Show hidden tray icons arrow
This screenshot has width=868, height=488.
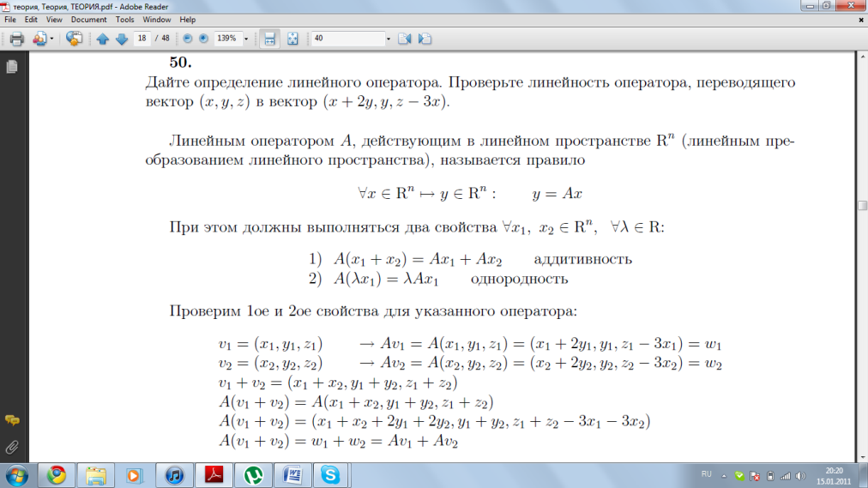[724, 476]
